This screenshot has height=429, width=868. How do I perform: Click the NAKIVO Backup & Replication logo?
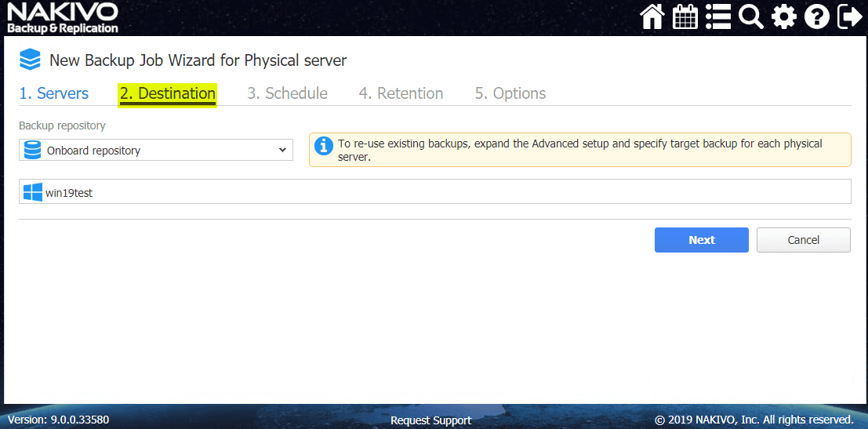click(x=63, y=18)
